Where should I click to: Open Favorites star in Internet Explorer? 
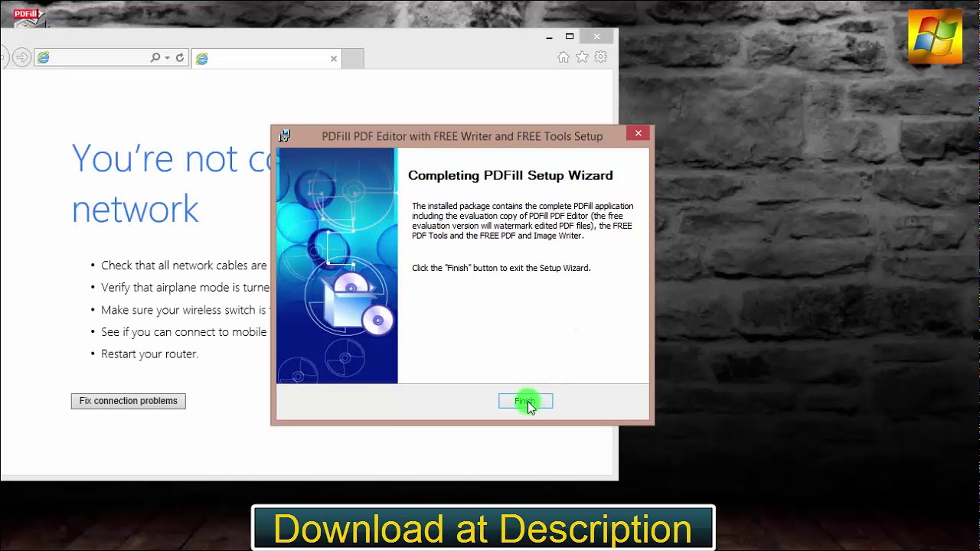click(x=582, y=57)
